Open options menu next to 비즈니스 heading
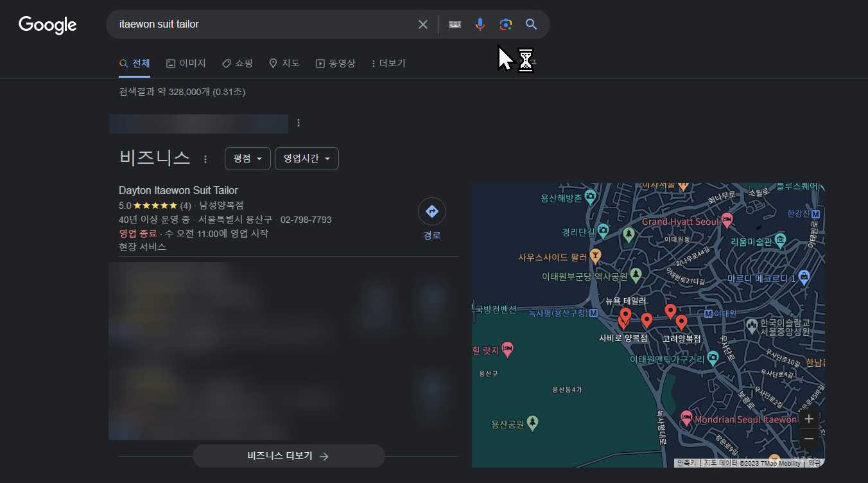Image resolution: width=868 pixels, height=483 pixels. click(205, 159)
